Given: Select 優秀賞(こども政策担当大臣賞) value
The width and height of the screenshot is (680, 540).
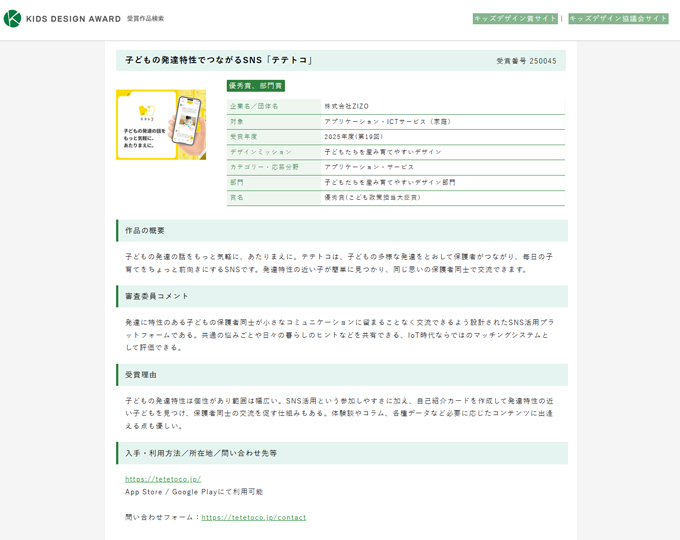Looking at the screenshot, I should coord(373,197).
